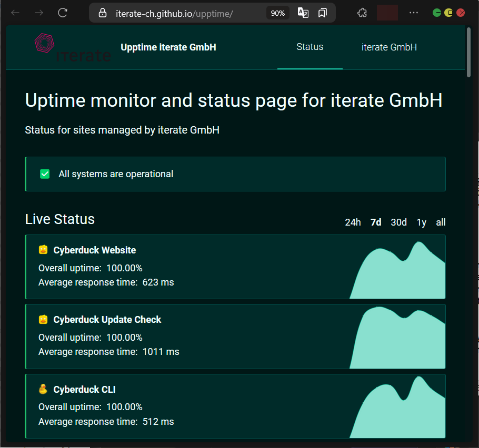Click the green checkmark operational icon

point(45,174)
